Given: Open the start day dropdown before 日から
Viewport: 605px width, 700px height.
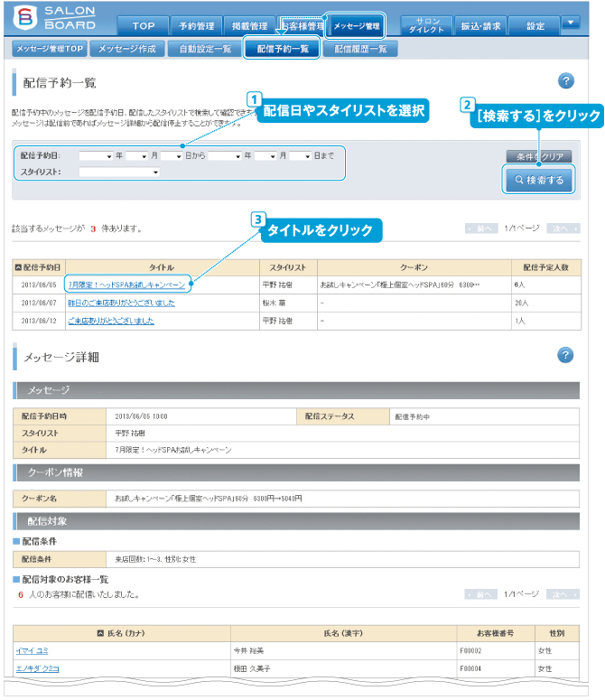Looking at the screenshot, I should (x=172, y=156).
